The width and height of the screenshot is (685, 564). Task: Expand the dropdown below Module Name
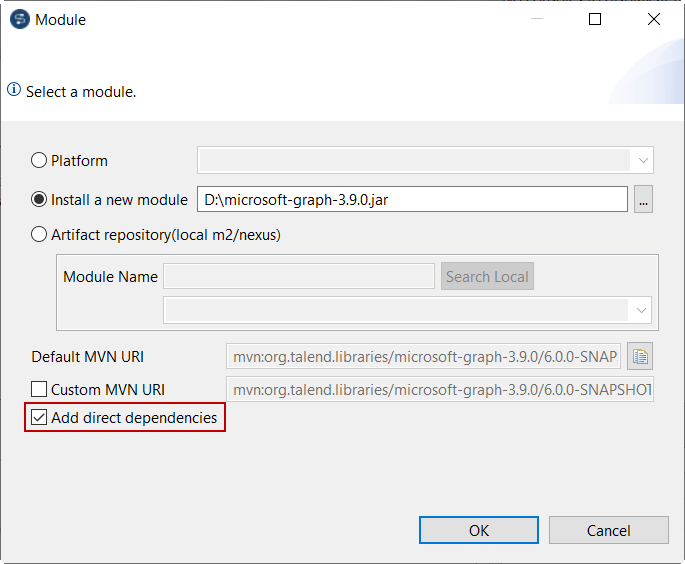tap(639, 311)
